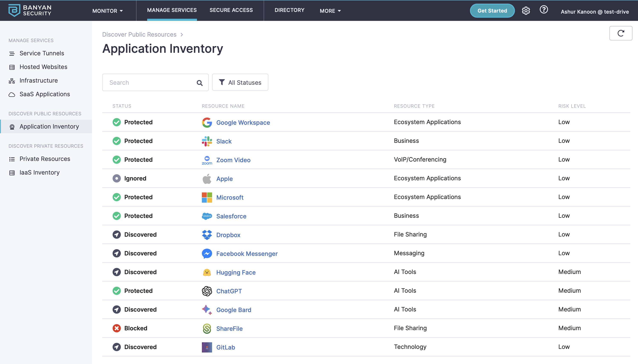Image resolution: width=638 pixels, height=364 pixels.
Task: Click the grey Ignored status icon for Apple
Action: click(116, 178)
